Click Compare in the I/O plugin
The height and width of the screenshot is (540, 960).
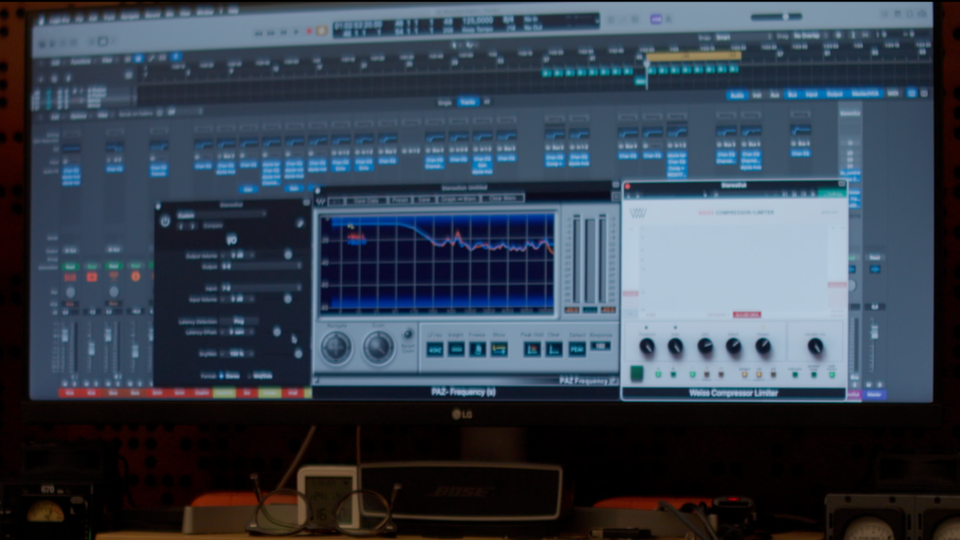(212, 226)
